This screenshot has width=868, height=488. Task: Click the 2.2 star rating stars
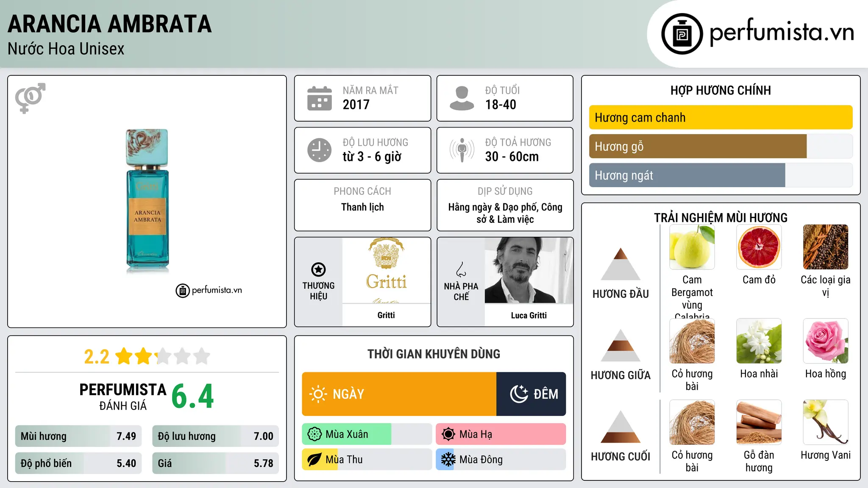163,356
